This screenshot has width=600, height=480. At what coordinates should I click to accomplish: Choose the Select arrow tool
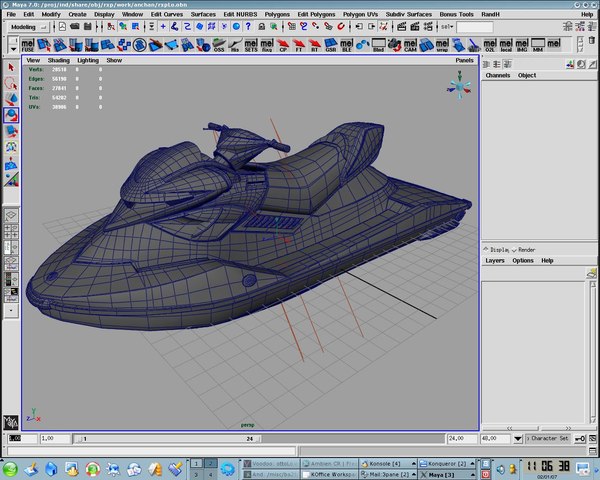pos(11,67)
